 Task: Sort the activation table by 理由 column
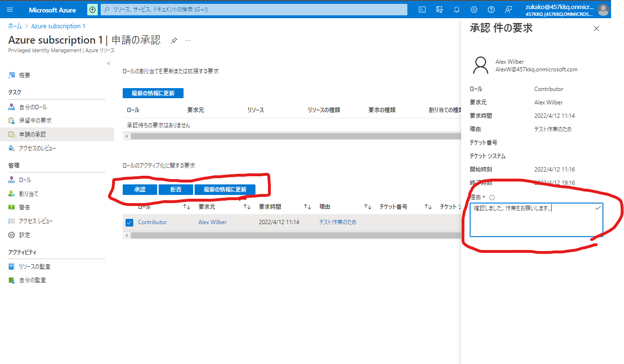[x=368, y=207]
